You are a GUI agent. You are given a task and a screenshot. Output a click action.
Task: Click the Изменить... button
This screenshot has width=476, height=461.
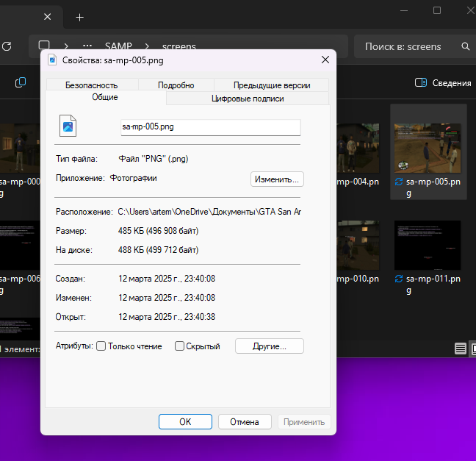(x=277, y=179)
